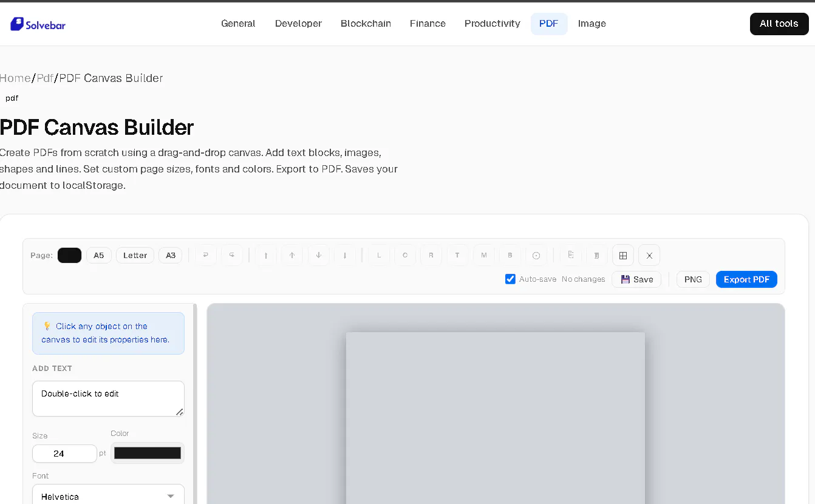Toggle the grid icon button
The height and width of the screenshot is (504, 815).
(623, 255)
